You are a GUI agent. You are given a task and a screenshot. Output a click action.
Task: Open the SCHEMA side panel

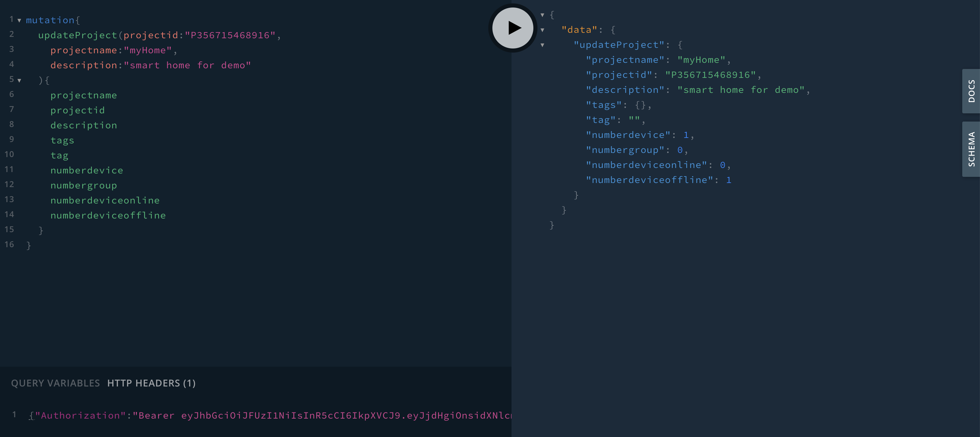click(971, 149)
